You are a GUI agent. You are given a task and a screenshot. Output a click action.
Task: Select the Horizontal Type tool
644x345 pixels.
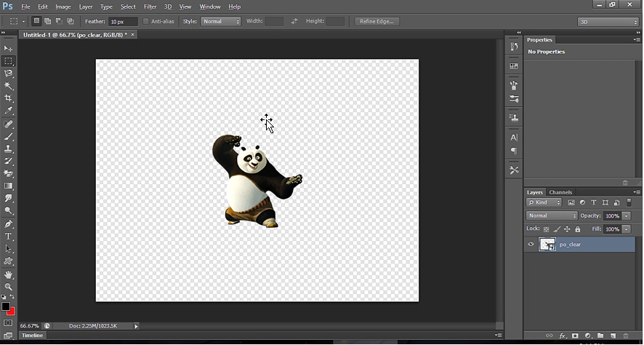point(8,237)
